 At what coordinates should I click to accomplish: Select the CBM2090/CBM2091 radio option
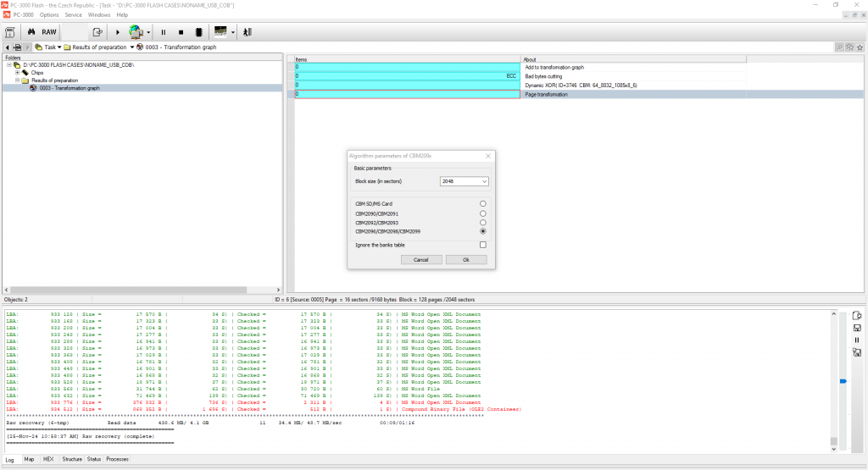click(483, 213)
